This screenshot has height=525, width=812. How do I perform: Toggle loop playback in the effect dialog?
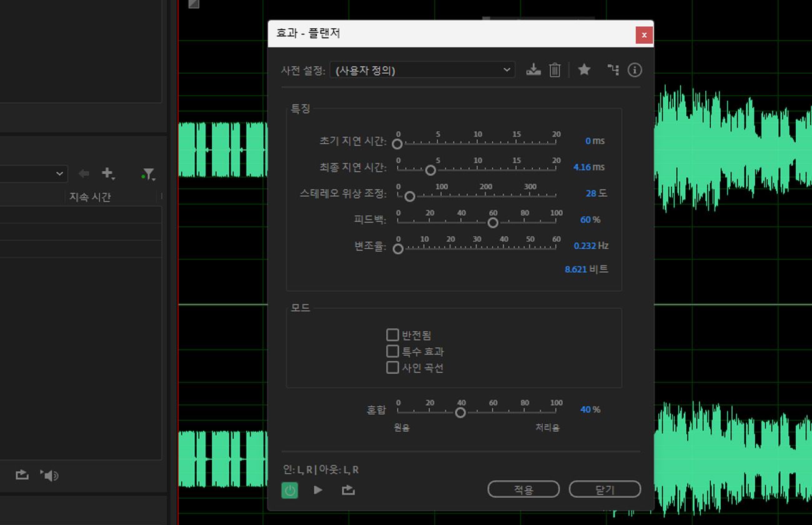point(348,490)
